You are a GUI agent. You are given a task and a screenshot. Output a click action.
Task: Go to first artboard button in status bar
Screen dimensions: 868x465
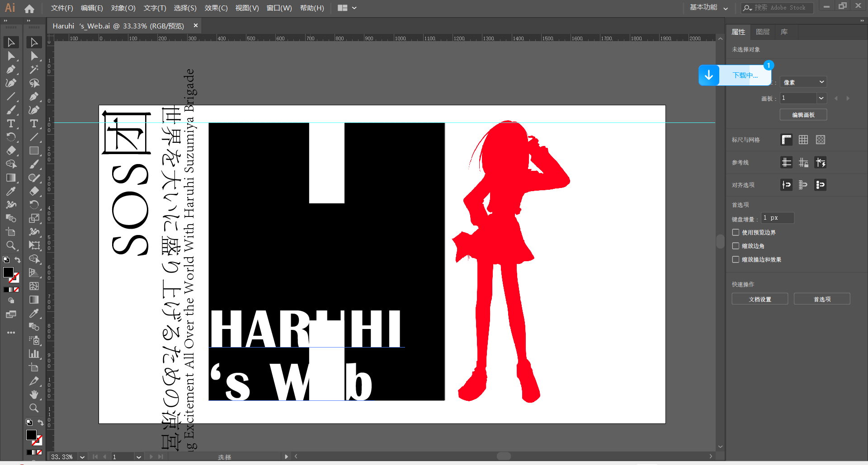pos(95,457)
